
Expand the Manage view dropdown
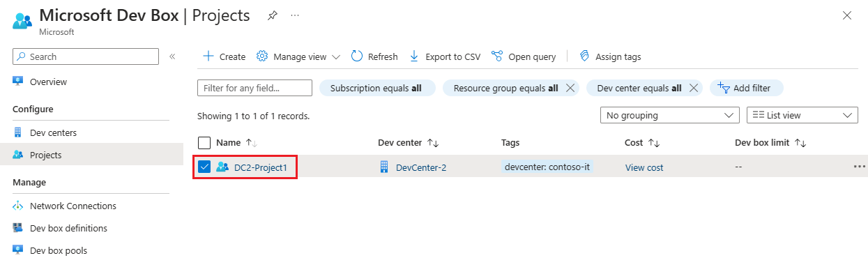[298, 56]
